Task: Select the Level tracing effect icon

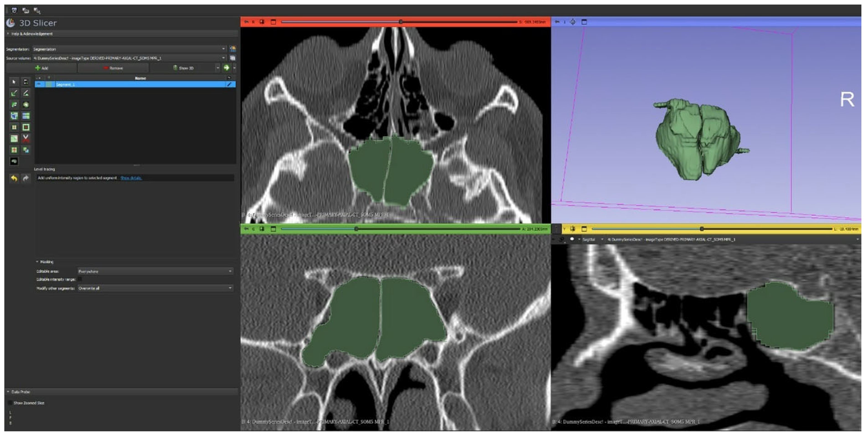Action: (26, 105)
